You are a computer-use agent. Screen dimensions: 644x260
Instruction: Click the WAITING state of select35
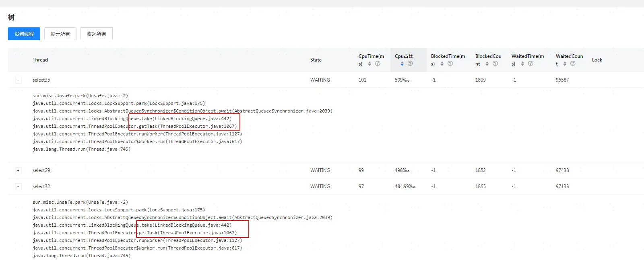coord(320,80)
